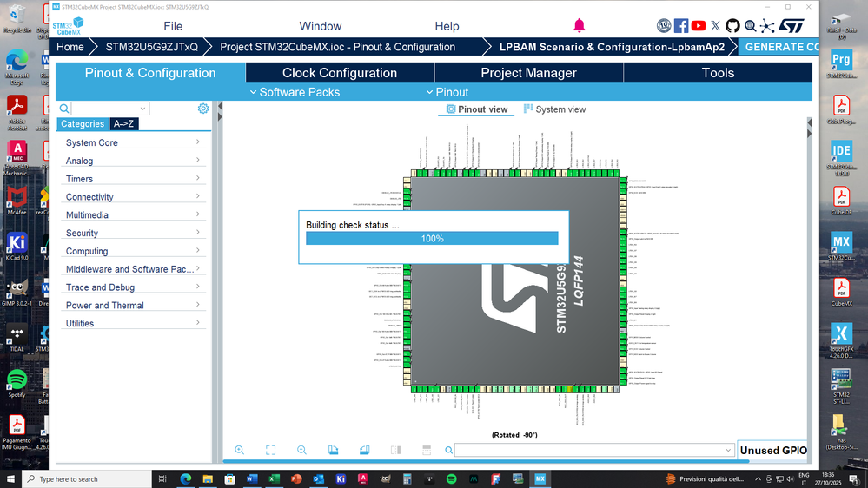Image resolution: width=868 pixels, height=488 pixels.
Task: Open the ST Facebook page icon
Action: 681,25
